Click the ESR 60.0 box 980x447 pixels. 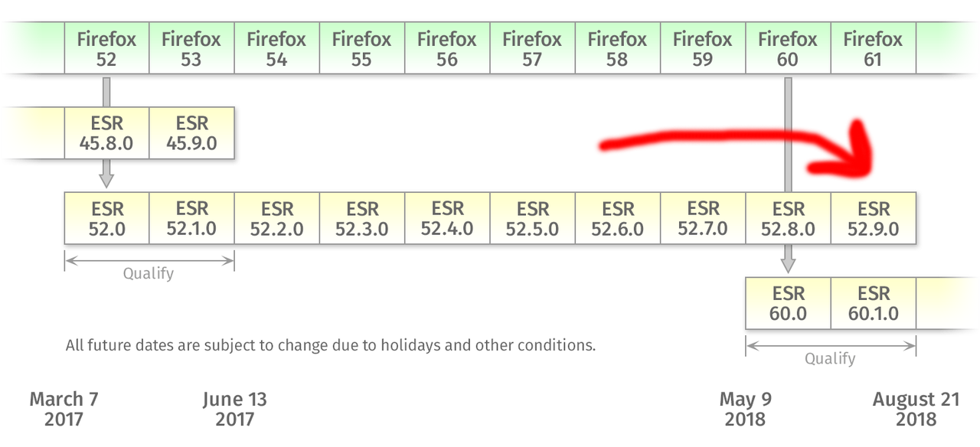788,303
